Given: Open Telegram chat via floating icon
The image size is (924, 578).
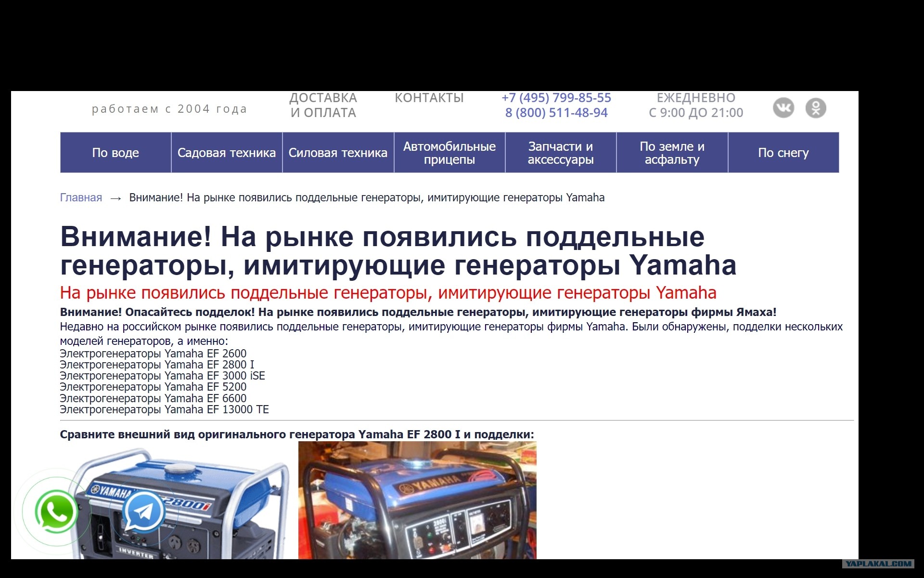Looking at the screenshot, I should tap(144, 511).
